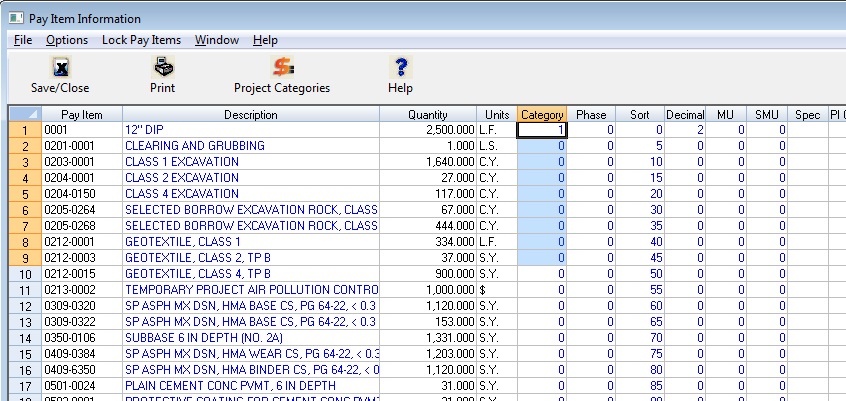The width and height of the screenshot is (846, 401).
Task: Click the Sort value 70
Action: click(x=640, y=338)
